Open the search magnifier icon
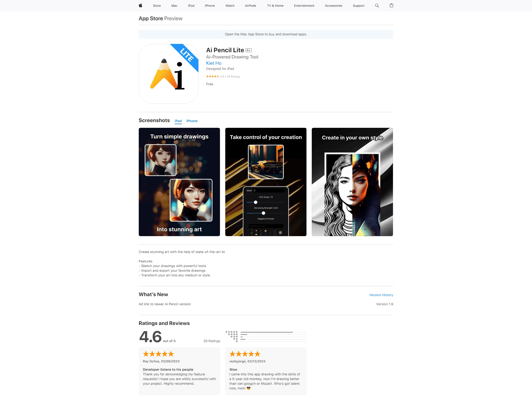532x399 pixels. click(377, 5)
